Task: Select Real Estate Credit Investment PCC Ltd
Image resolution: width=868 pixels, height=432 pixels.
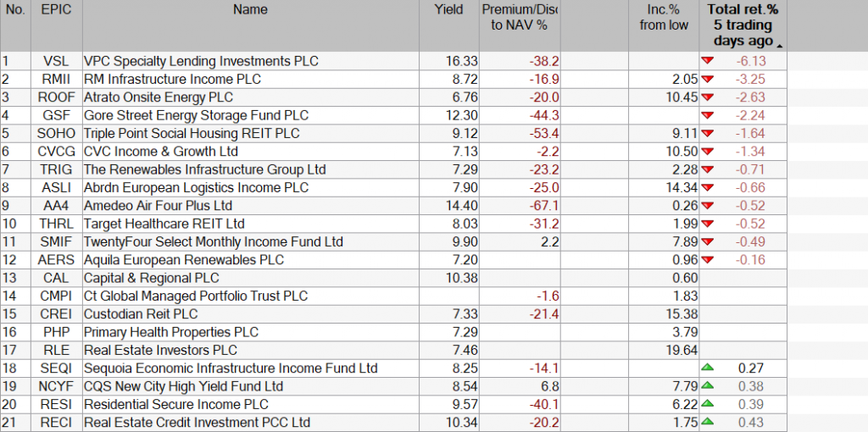Action: [x=197, y=422]
